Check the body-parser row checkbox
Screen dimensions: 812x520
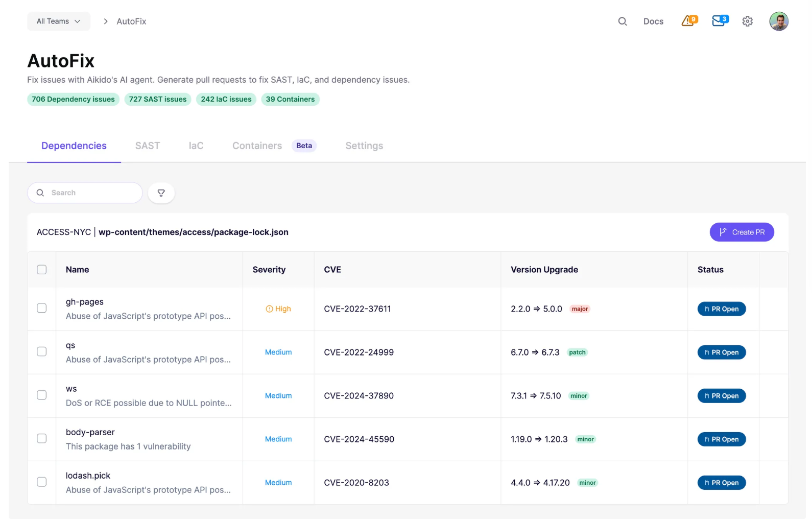[x=42, y=438]
